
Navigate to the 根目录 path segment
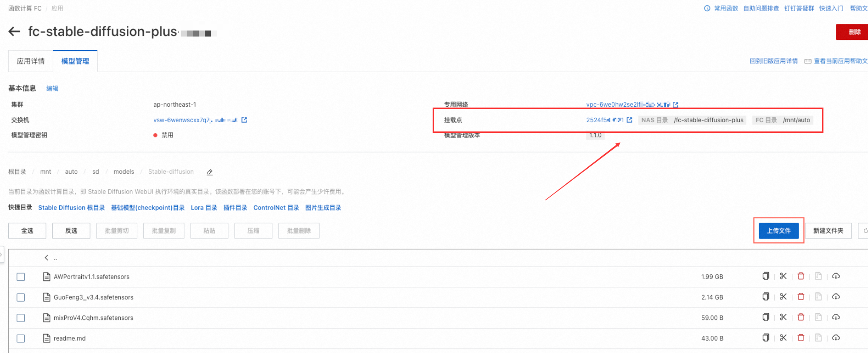click(x=17, y=171)
